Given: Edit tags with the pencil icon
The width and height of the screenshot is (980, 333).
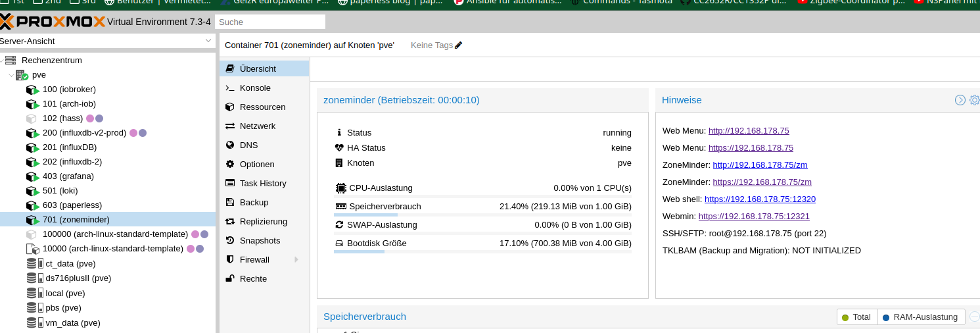Looking at the screenshot, I should [459, 45].
